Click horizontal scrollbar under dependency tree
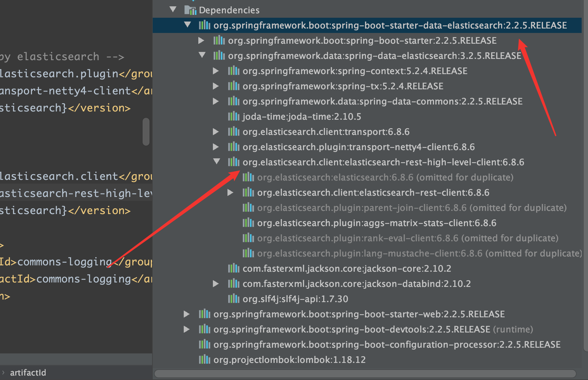Screen dimensions: 588x380 [364, 374]
